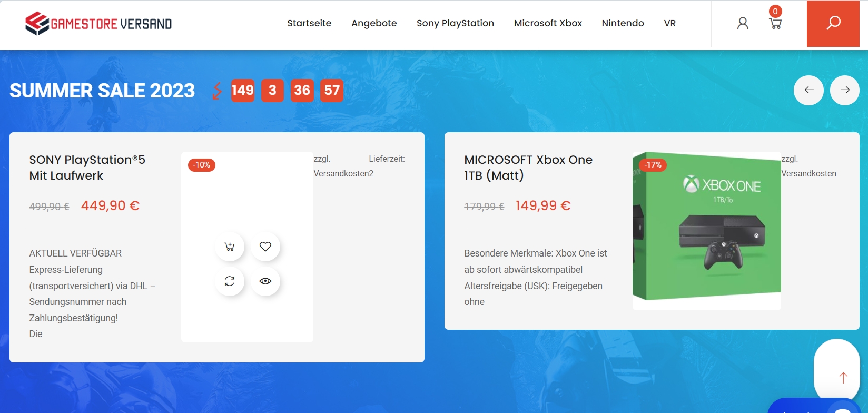Open Startseite menu item
Viewport: 868px width, 413px height.
309,23
